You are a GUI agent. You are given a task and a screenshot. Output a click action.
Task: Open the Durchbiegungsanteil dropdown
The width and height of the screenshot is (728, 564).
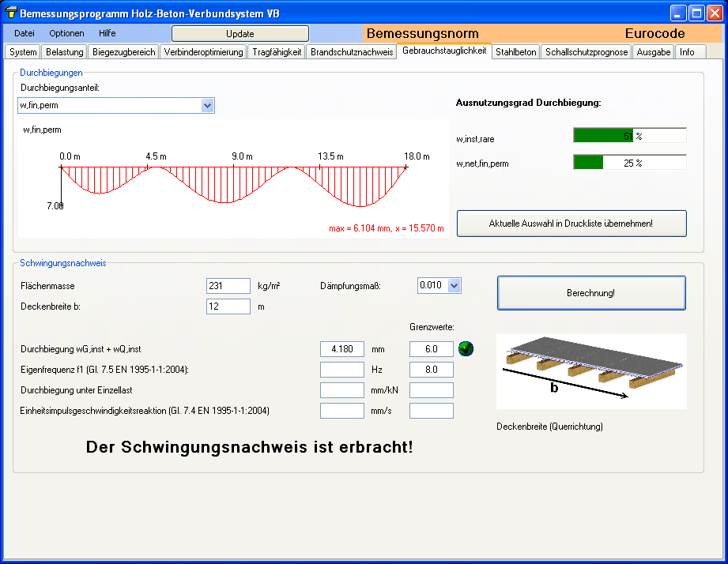click(x=207, y=106)
